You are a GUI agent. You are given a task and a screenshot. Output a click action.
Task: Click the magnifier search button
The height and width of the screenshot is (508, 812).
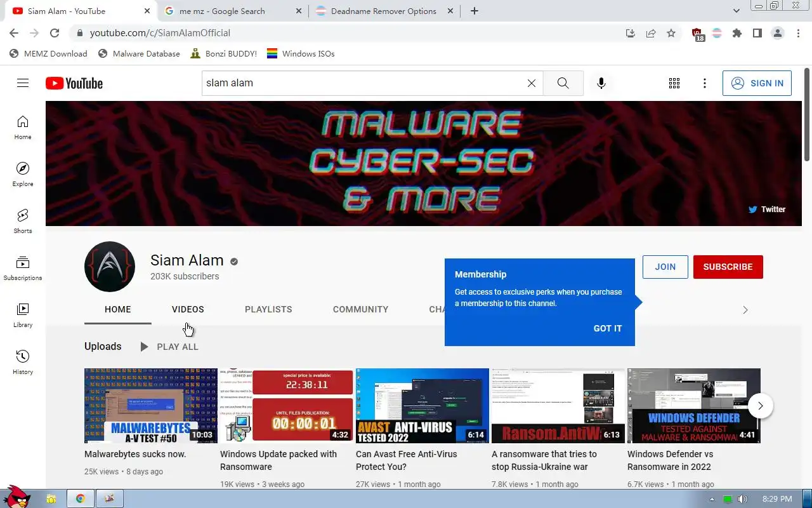pyautogui.click(x=563, y=83)
